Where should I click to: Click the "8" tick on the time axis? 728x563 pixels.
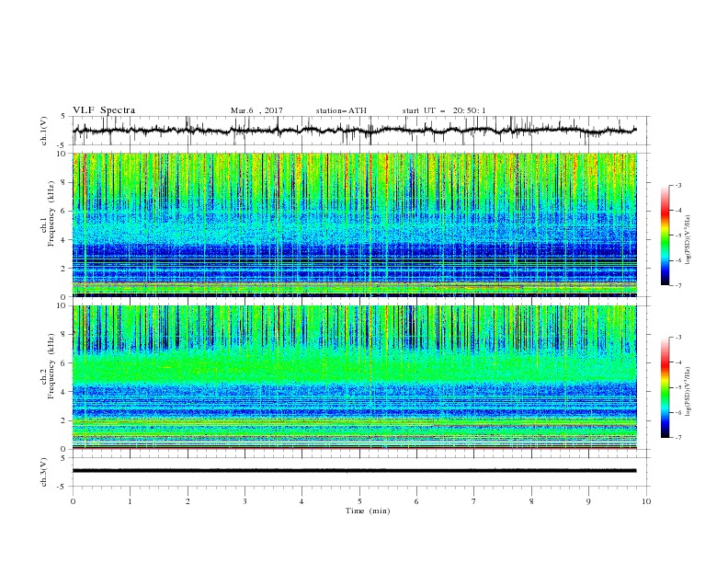(531, 501)
